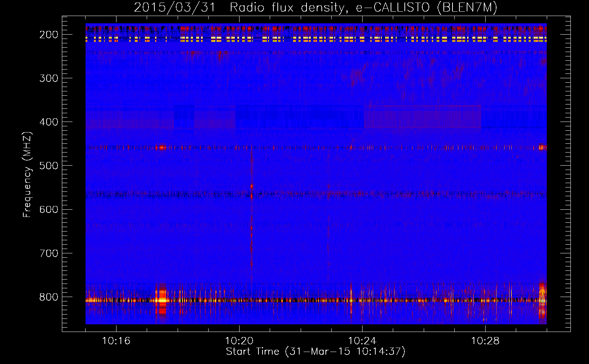
Task: Click the 'Start Time (31-Mar-15 10:14:37)' axis label
Action: (316, 352)
